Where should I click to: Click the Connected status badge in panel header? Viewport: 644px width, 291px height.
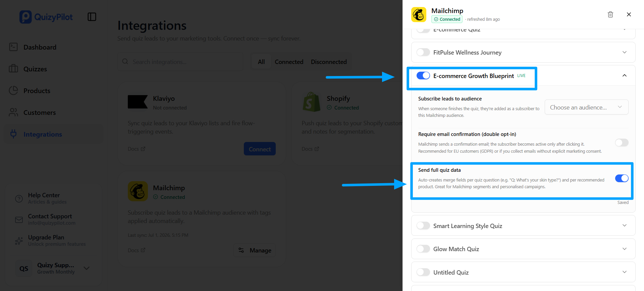tap(447, 19)
